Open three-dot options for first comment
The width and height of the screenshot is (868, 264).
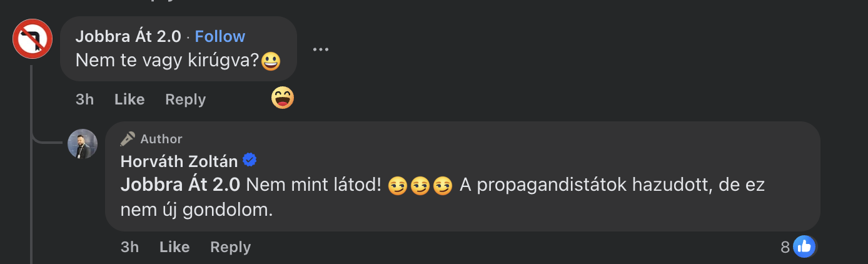(321, 49)
